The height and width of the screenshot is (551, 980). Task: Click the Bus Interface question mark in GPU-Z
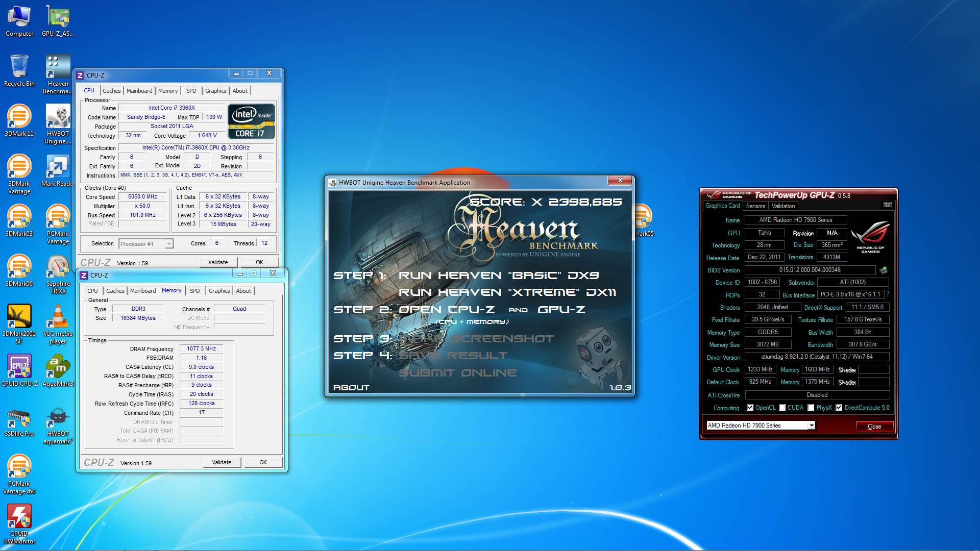pos(888,294)
